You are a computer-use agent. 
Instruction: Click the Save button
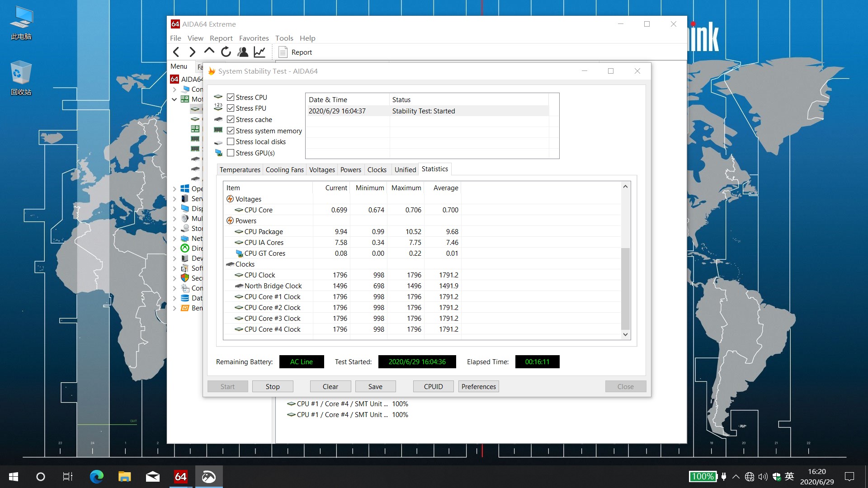[375, 386]
